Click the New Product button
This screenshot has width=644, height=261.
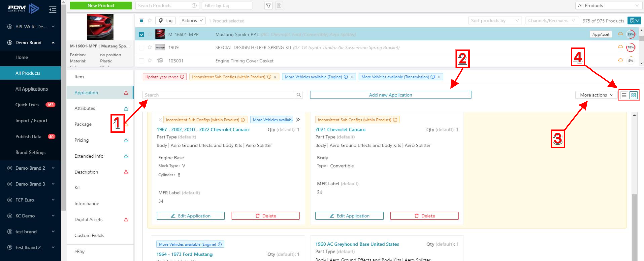tap(101, 6)
